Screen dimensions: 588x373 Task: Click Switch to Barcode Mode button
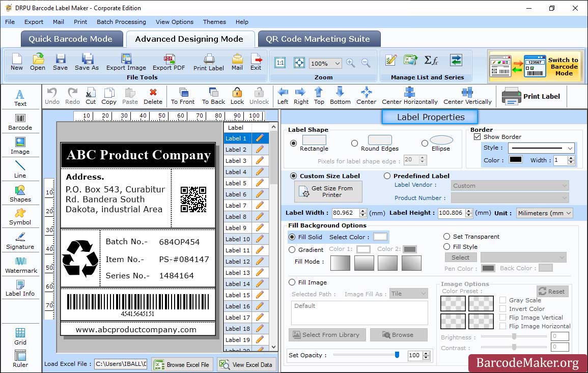tap(536, 66)
